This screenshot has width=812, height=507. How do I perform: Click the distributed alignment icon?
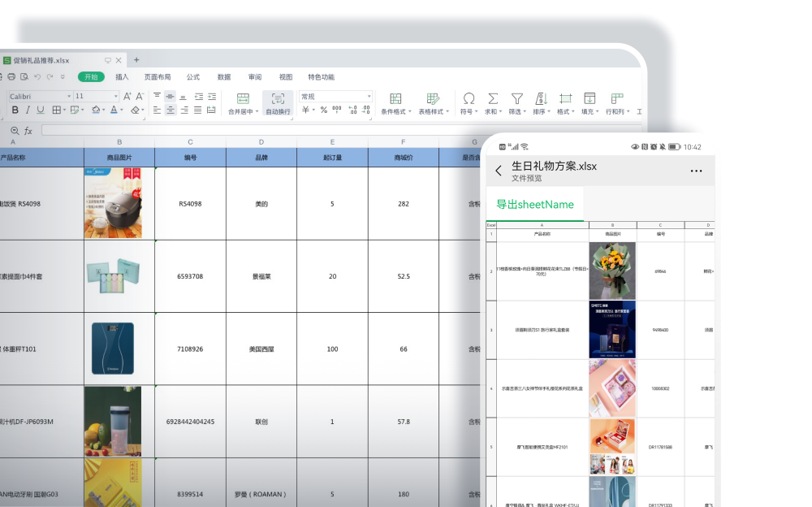pyautogui.click(x=211, y=110)
